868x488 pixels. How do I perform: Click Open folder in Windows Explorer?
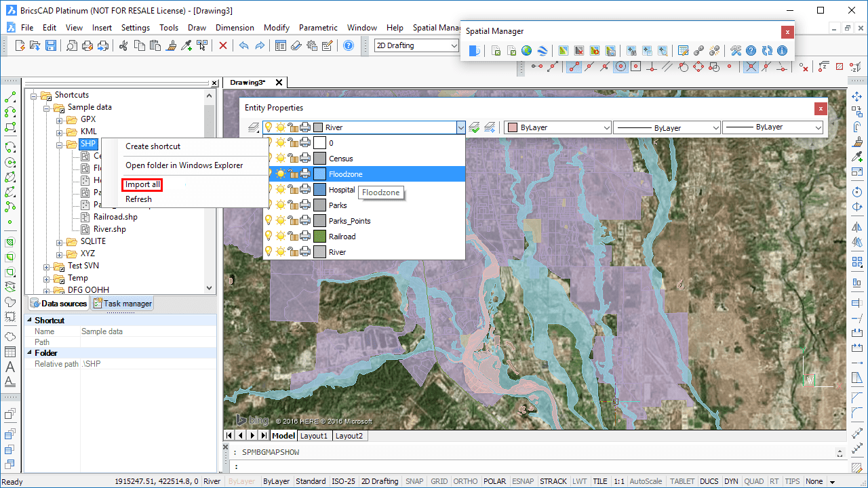pos(184,165)
